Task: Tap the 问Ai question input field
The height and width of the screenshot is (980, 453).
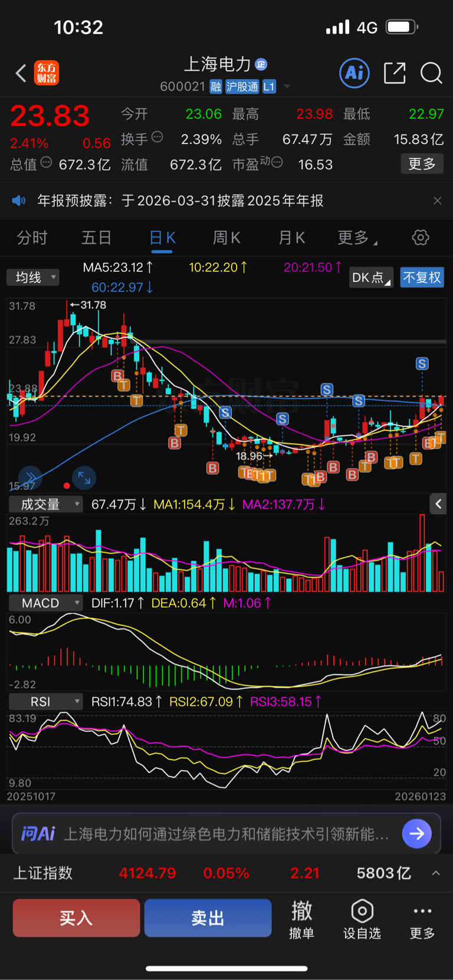Action: 226,834
